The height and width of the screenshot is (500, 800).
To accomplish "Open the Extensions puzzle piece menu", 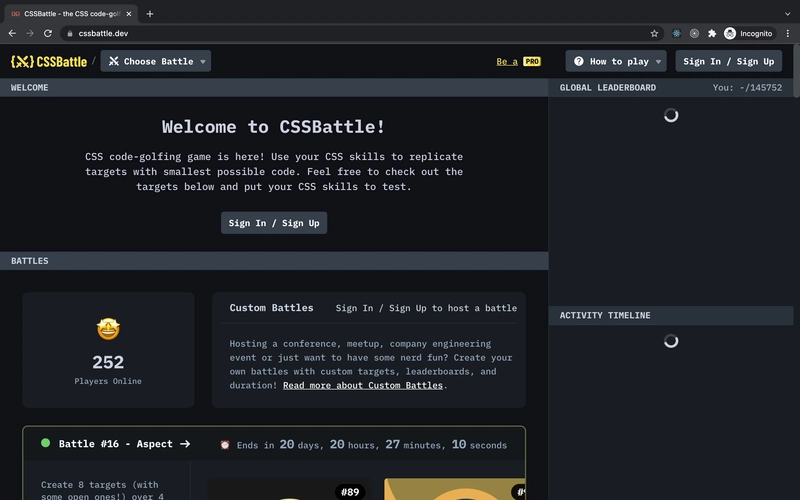I will tap(712, 33).
